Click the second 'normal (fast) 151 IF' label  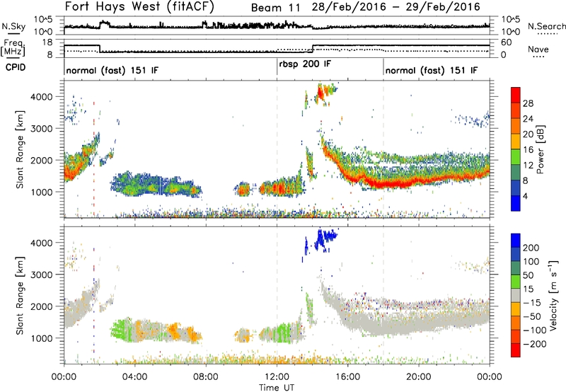click(432, 70)
